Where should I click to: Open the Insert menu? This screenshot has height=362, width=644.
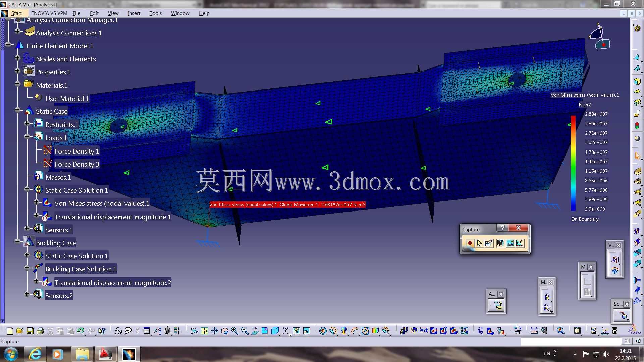point(134,13)
